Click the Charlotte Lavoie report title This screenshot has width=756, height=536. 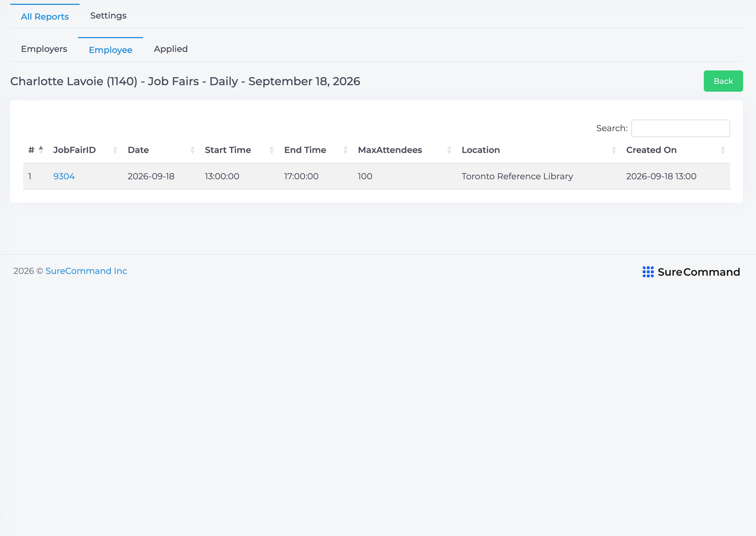click(185, 81)
